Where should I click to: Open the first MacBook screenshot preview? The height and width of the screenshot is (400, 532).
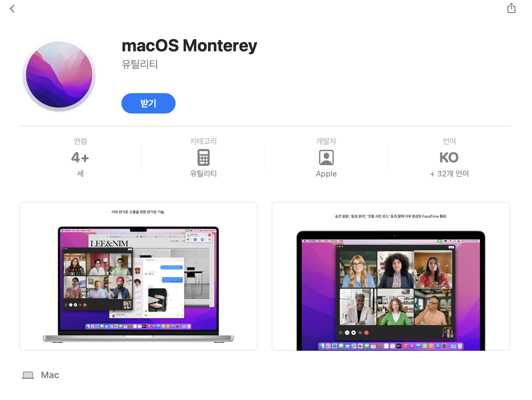(138, 276)
